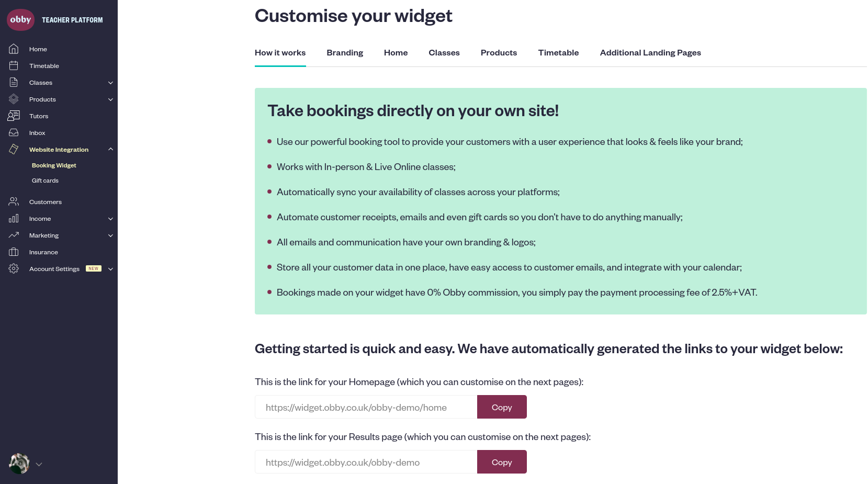Select Gift cards under Website Integration
The image size is (868, 484).
click(x=45, y=180)
